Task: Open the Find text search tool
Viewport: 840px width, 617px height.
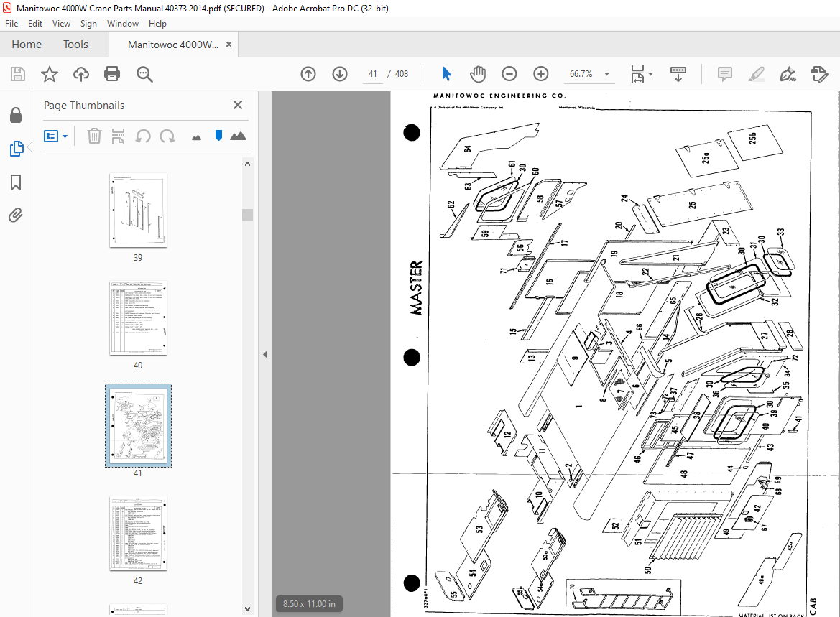Action: click(x=144, y=74)
